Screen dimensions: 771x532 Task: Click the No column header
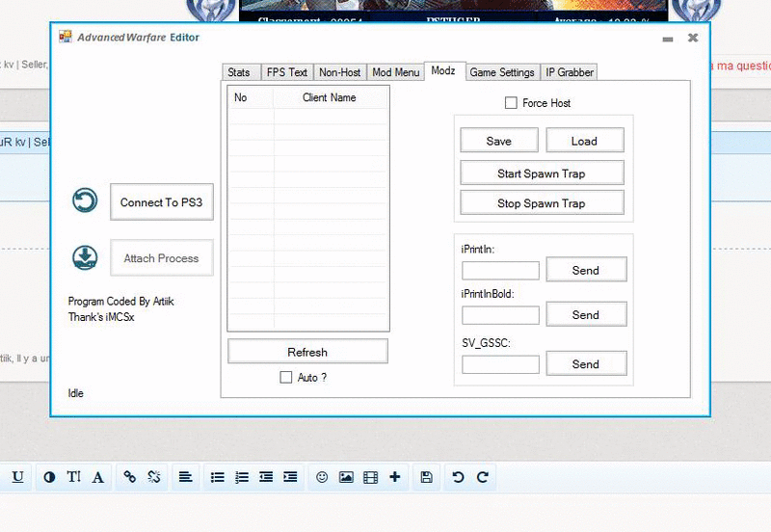click(x=251, y=97)
